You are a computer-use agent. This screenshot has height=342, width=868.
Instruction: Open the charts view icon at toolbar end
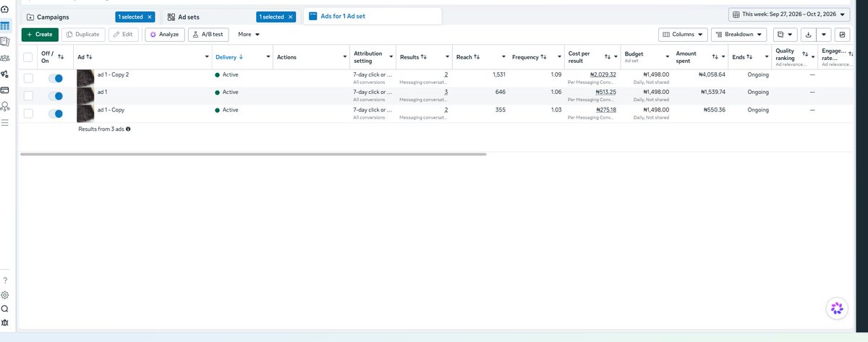tap(842, 34)
